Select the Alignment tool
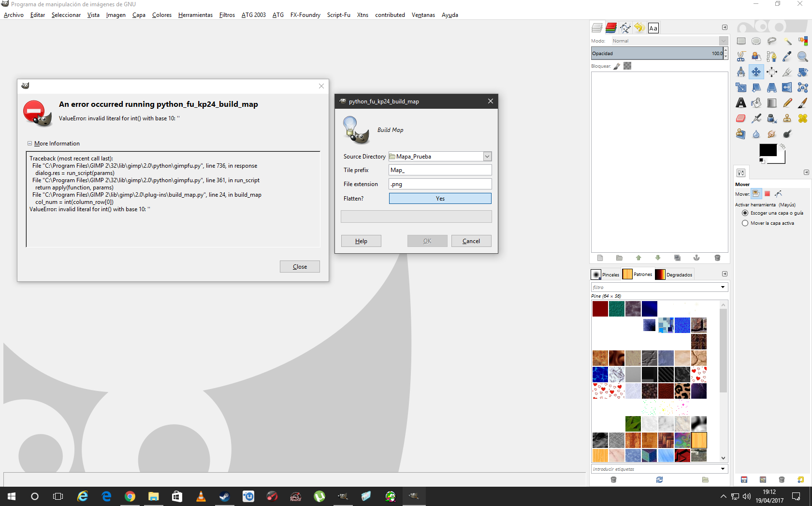Viewport: 812px width, 506px height. [772, 72]
